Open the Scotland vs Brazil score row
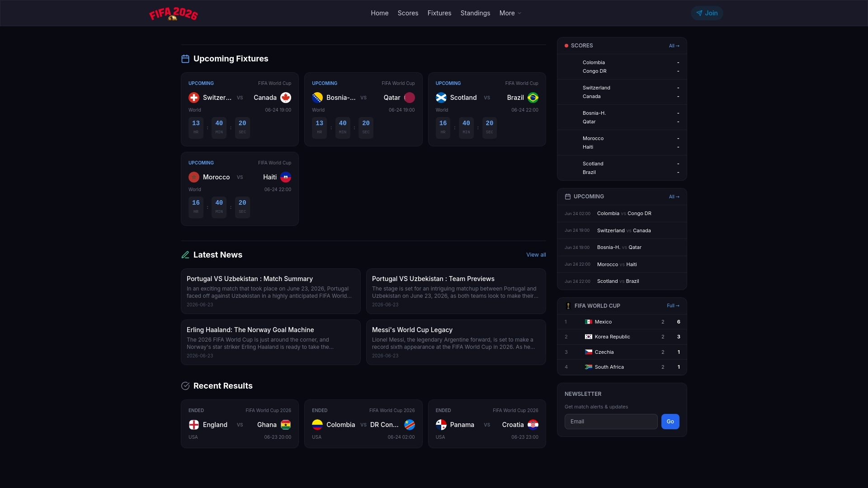This screenshot has height=488, width=868. click(622, 168)
